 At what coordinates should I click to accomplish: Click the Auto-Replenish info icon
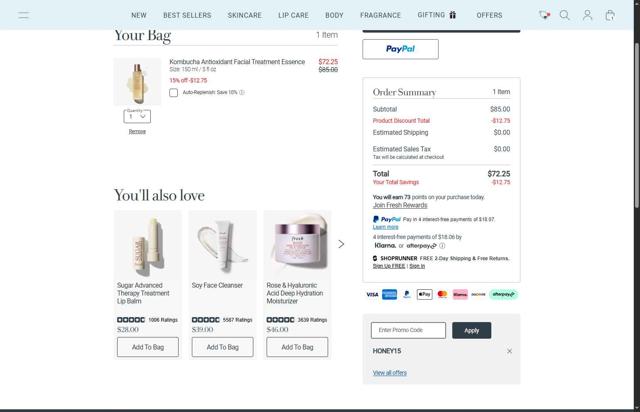(242, 92)
